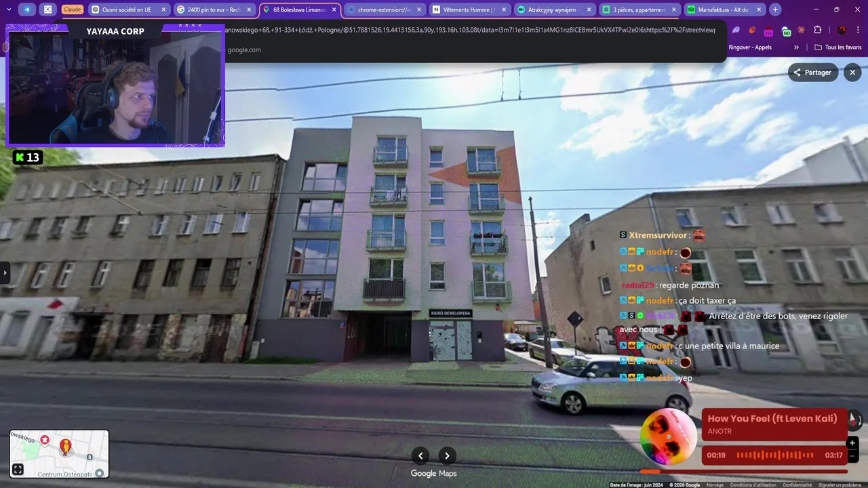Click the ANOTR artist name
868x488 pixels.
(719, 431)
